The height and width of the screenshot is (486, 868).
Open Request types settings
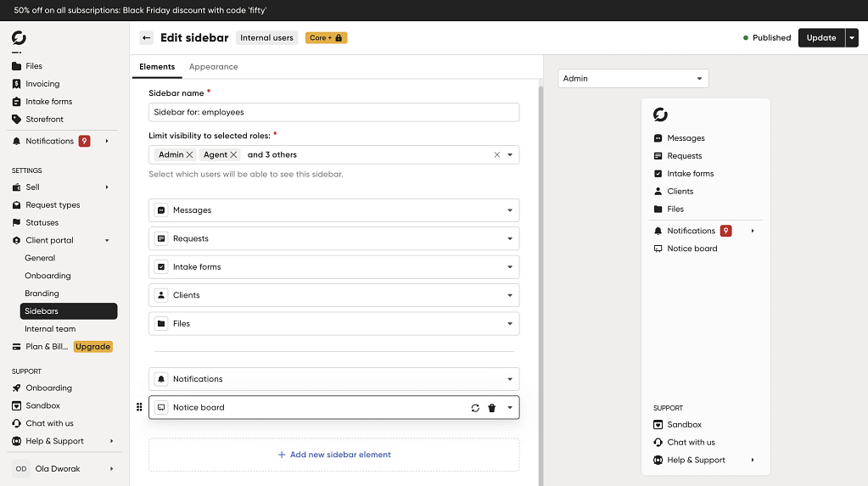click(x=53, y=204)
